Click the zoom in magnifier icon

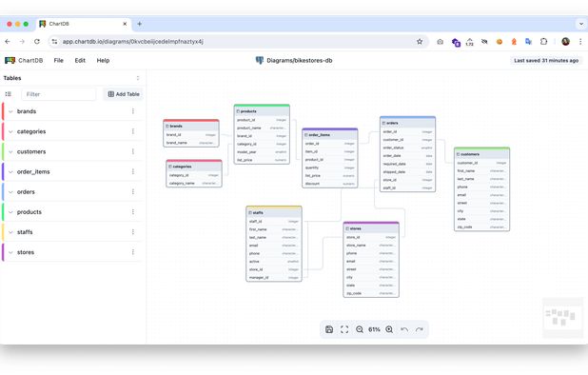[x=389, y=329]
